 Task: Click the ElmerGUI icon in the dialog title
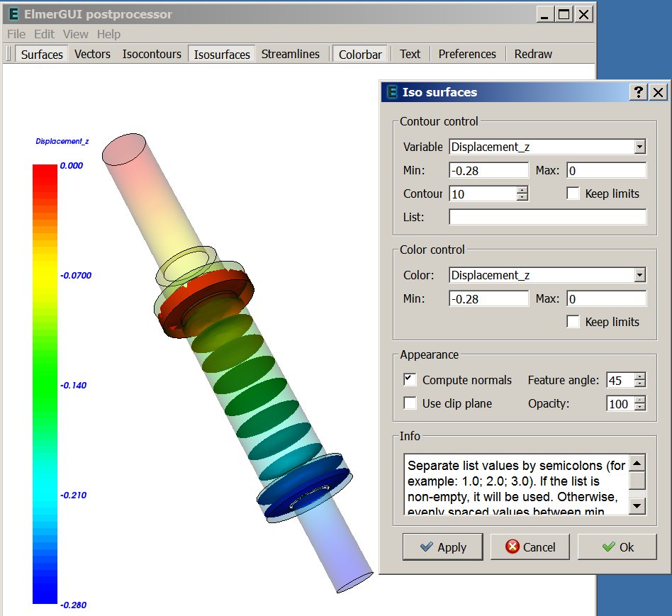point(392,92)
